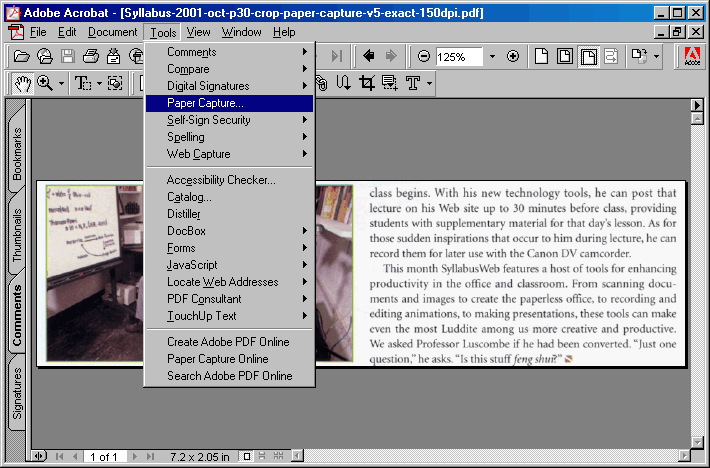Click the E-mail PDF icon
Screen dimensions: 710x468
tap(113, 56)
